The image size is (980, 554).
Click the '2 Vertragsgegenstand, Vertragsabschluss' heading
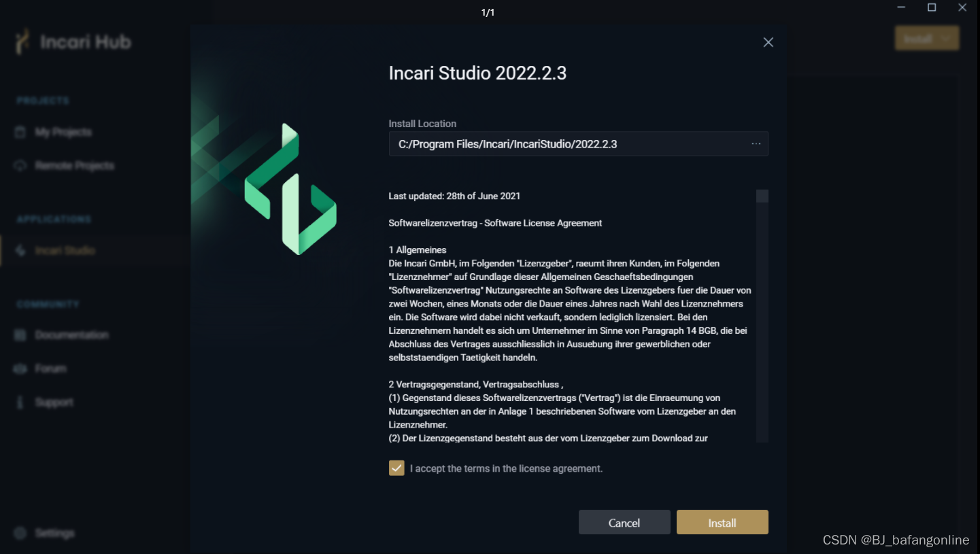tap(475, 385)
